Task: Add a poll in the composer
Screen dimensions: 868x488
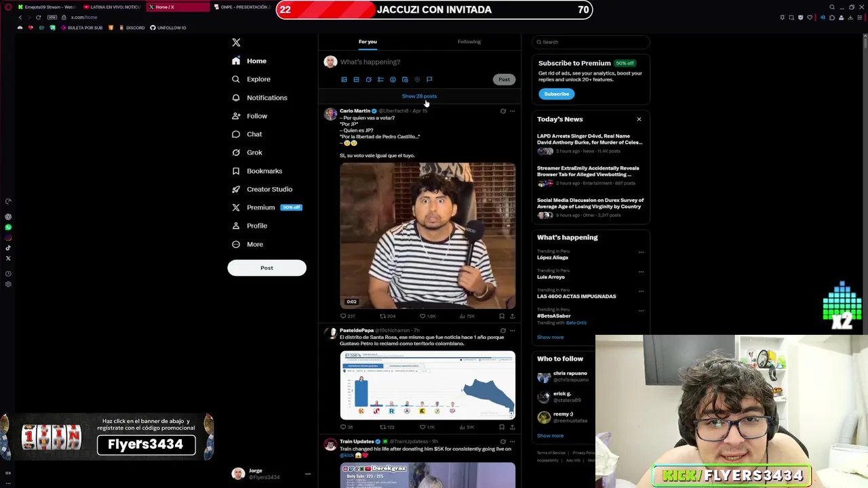Action: 380,80
